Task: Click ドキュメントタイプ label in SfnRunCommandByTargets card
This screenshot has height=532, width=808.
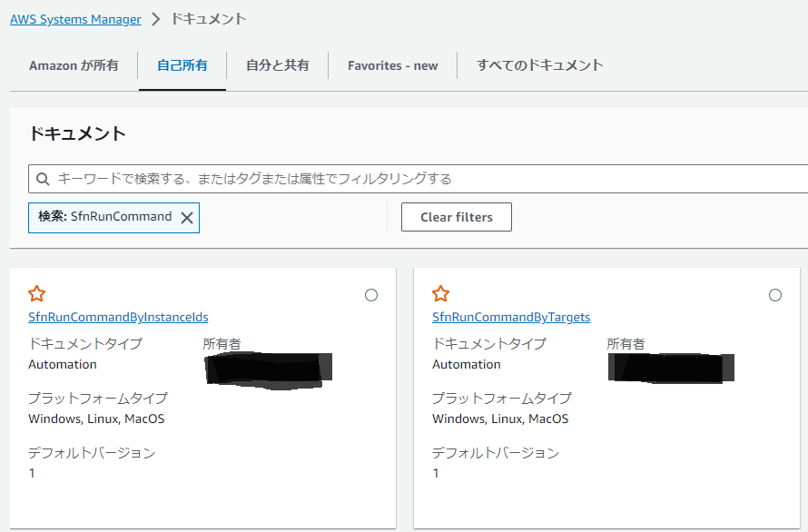Action: [489, 344]
